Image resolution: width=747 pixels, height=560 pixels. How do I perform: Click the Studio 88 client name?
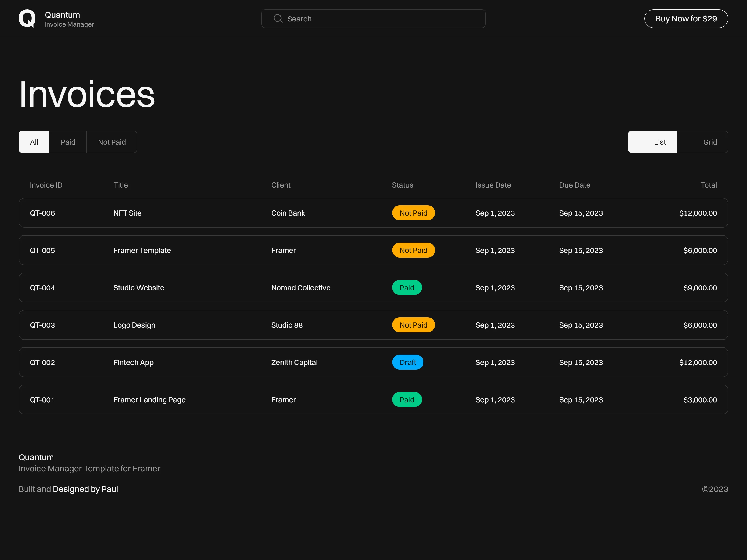(x=287, y=325)
